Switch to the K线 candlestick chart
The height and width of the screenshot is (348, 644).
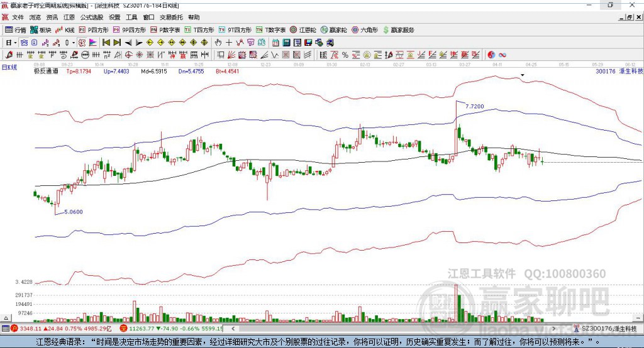pyautogui.click(x=65, y=30)
